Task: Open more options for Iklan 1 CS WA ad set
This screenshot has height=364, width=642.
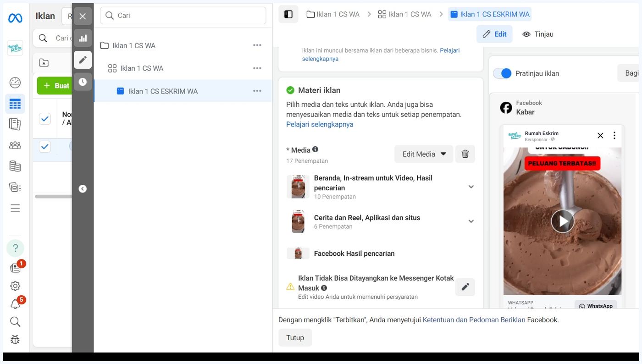Action: (257, 68)
